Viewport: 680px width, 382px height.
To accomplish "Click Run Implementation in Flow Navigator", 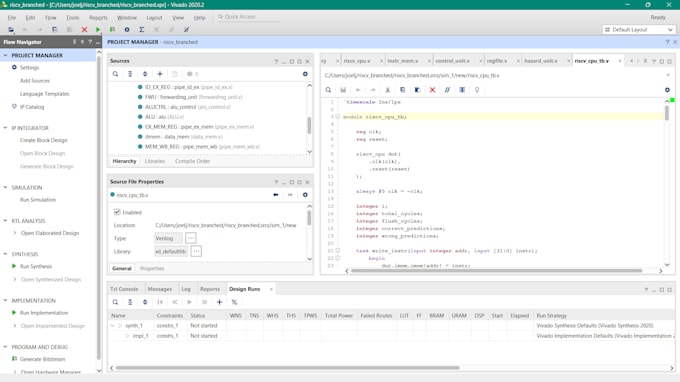I will point(44,313).
